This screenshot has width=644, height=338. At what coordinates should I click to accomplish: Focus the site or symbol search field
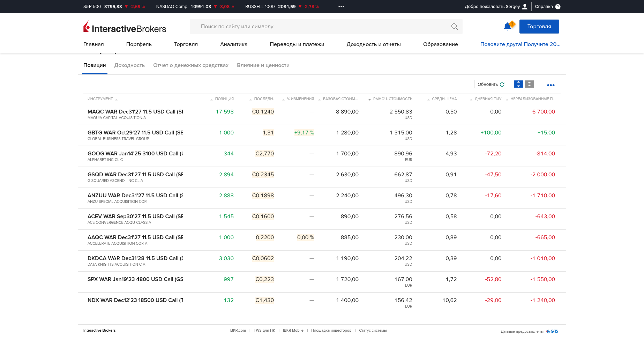point(326,27)
